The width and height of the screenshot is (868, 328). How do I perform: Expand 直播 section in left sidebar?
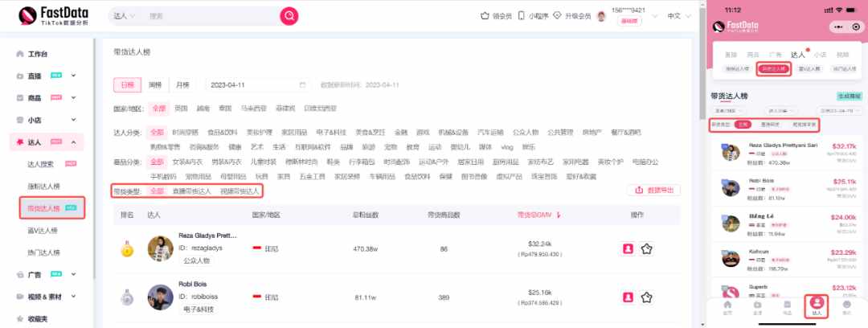click(73, 76)
